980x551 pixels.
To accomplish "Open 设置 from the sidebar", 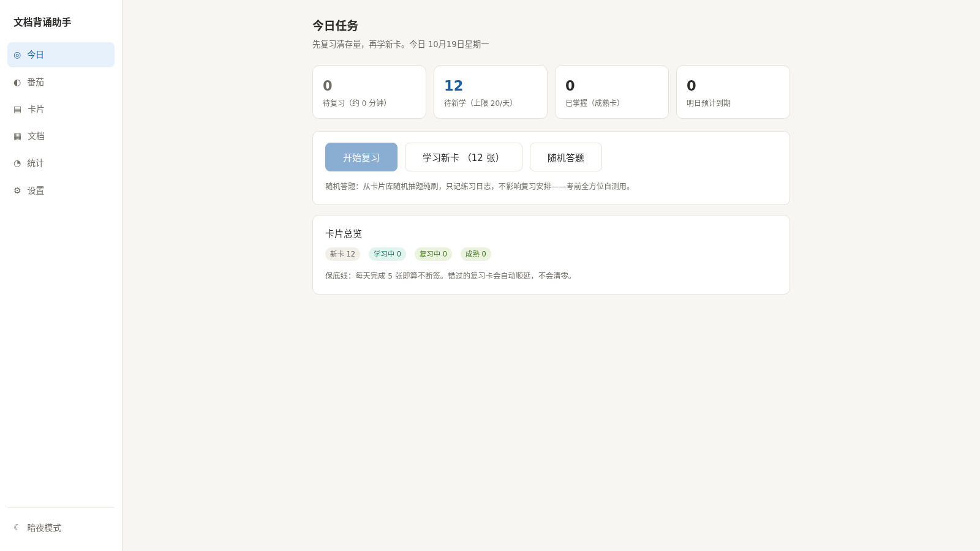I will click(61, 190).
